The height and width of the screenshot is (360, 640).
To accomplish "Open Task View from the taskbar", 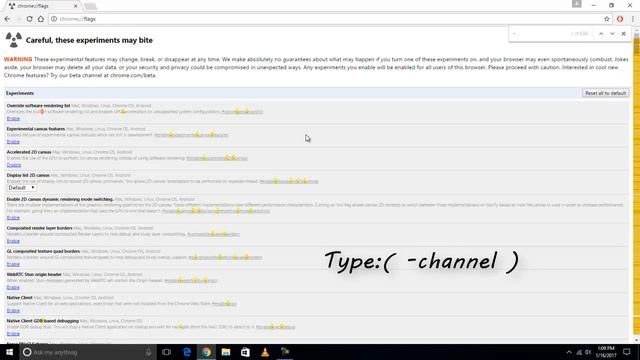I will tap(166, 352).
